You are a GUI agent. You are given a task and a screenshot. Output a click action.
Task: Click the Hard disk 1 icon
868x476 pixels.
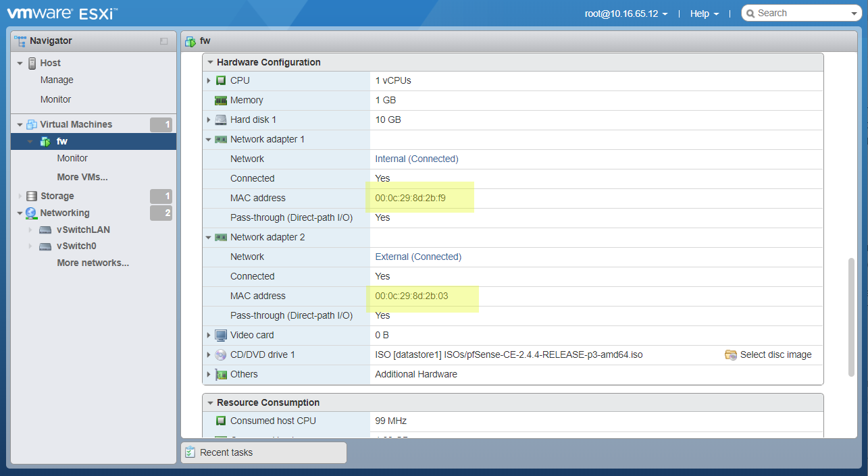[221, 120]
